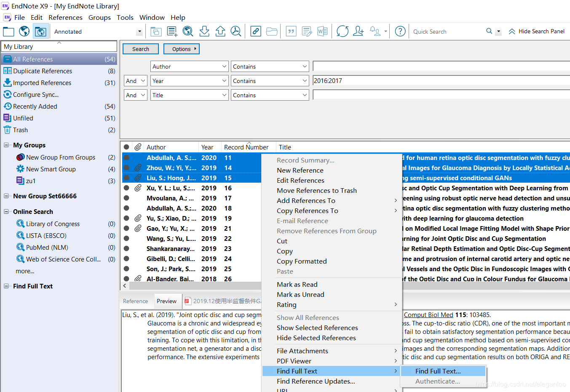This screenshot has height=392, width=570.
Task: Open the Quick Search options dropdown arrow
Action: [498, 31]
